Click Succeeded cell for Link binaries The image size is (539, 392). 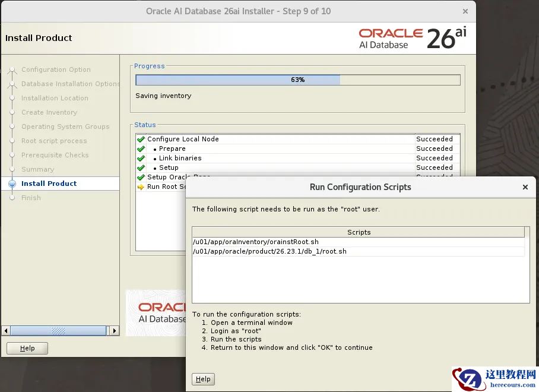434,158
